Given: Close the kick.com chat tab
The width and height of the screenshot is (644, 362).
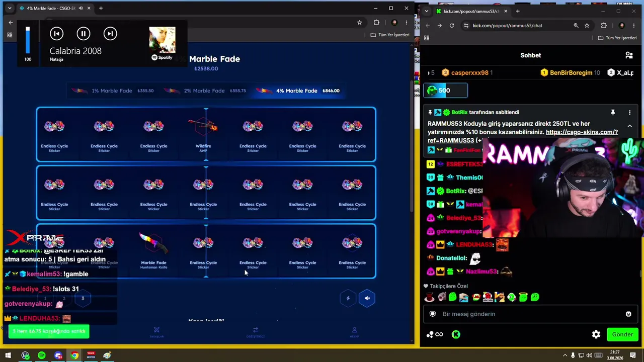Looking at the screenshot, I should click(506, 11).
